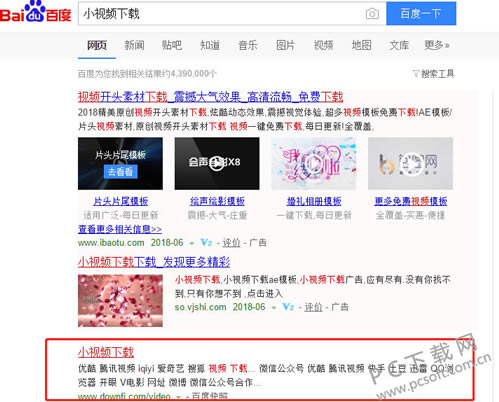Expand dropdown arrow after so.vjshi.com date
The height and width of the screenshot is (402, 499).
(274, 308)
